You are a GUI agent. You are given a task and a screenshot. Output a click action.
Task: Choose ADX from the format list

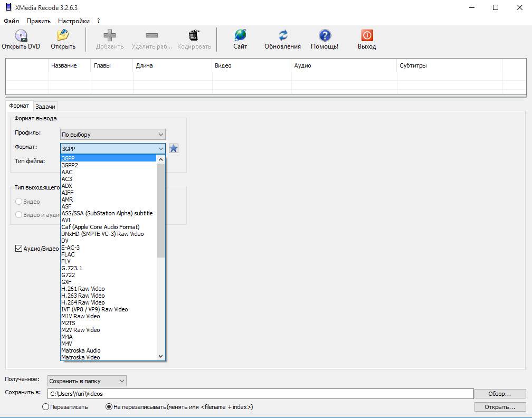tap(109, 186)
